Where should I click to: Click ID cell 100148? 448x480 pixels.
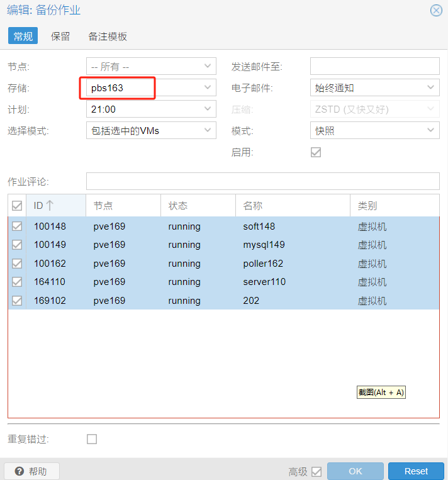pos(56,226)
